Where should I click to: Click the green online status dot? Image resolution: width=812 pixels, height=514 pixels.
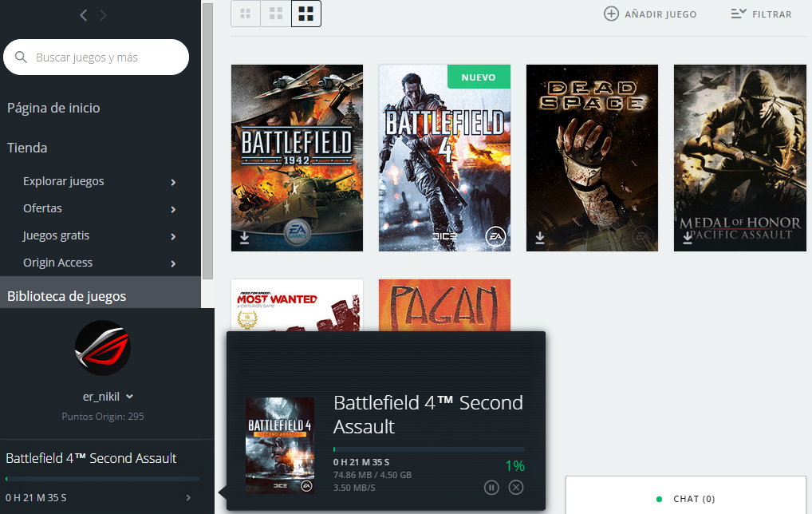tap(659, 500)
